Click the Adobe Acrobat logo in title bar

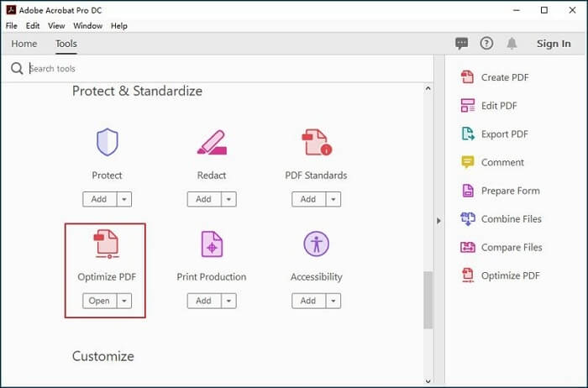coord(11,10)
